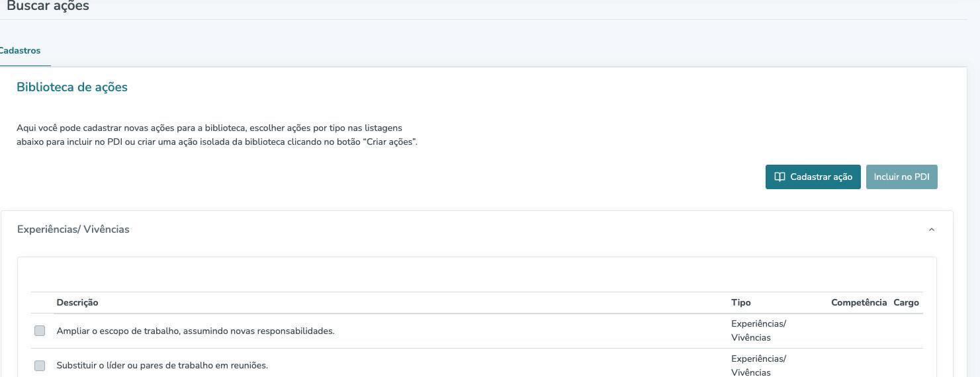Check the 'Ampliar o escopo de trabalho' checkbox
Screen dimensions: 980x377
click(x=40, y=331)
